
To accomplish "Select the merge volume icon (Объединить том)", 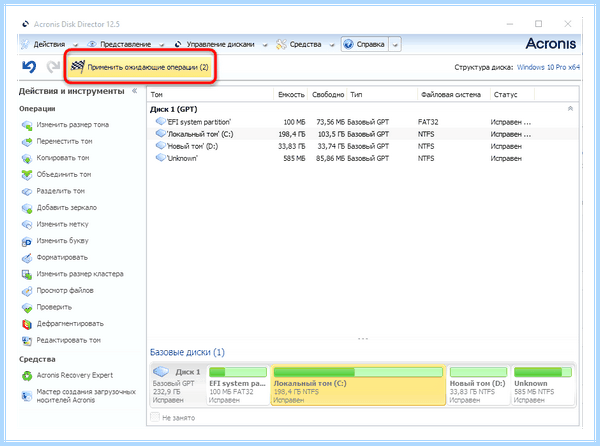I will pos(27,175).
